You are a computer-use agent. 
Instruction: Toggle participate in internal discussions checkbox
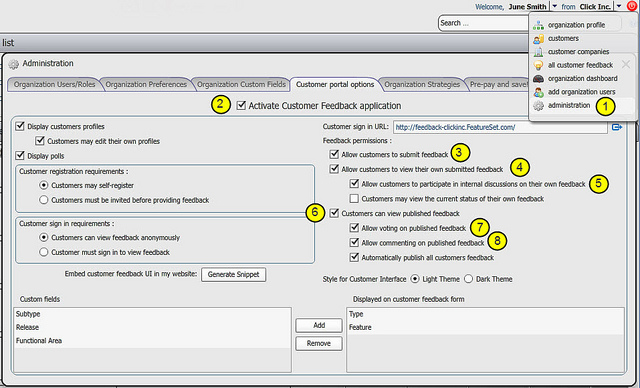coord(354,184)
